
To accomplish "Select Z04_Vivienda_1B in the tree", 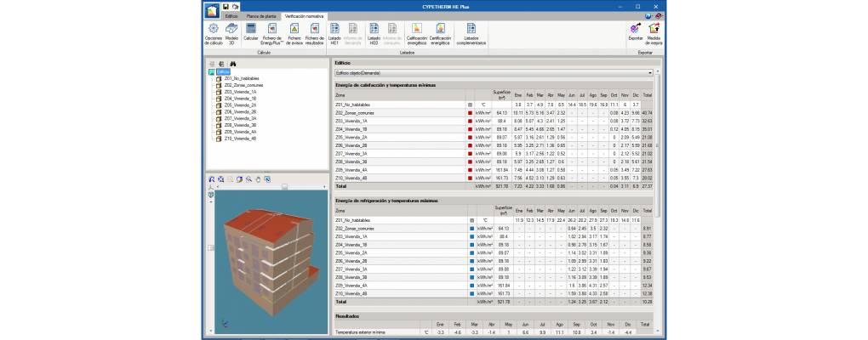I will (x=240, y=99).
